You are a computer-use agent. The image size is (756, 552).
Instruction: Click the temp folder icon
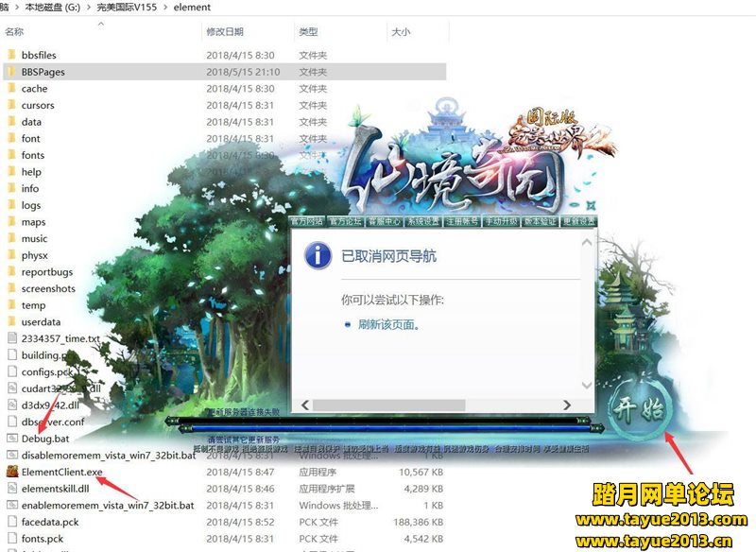(12, 305)
